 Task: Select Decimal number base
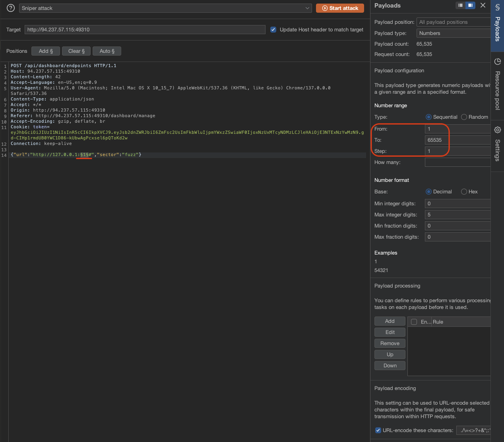(x=428, y=192)
